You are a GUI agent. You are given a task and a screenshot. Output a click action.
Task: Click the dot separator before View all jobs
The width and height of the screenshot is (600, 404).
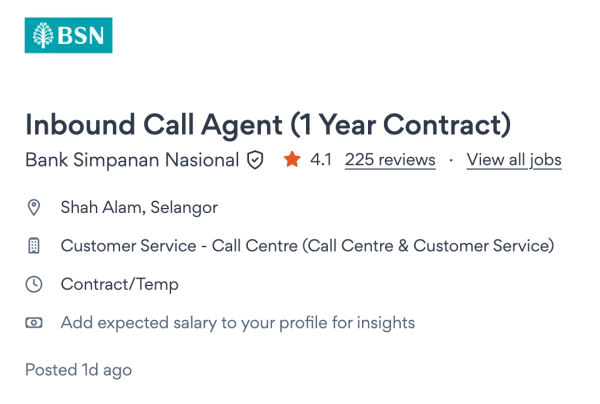point(451,160)
